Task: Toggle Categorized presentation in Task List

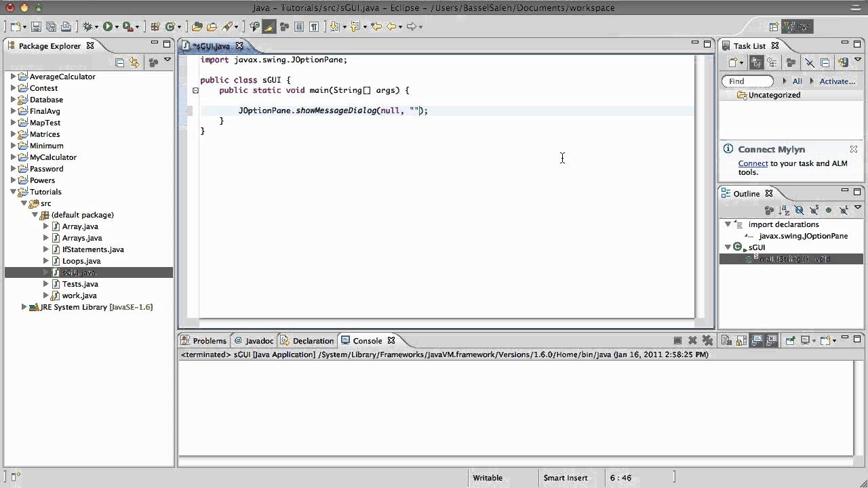Action: [757, 62]
